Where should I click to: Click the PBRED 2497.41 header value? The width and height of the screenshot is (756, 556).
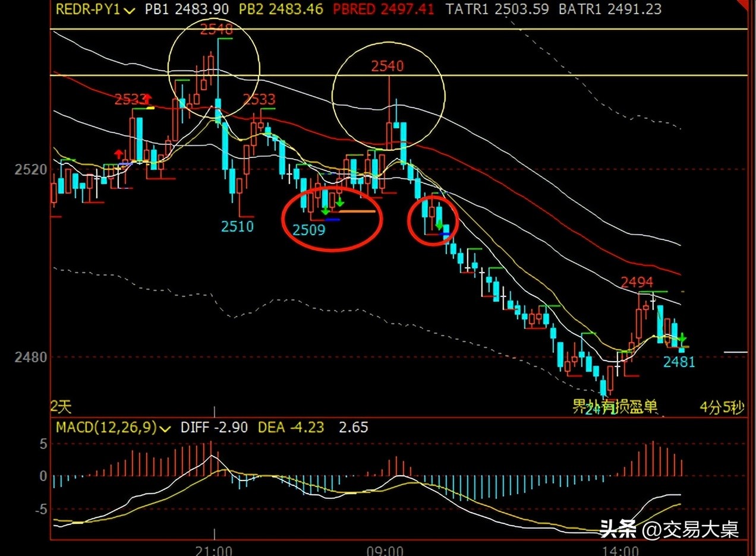pos(383,10)
